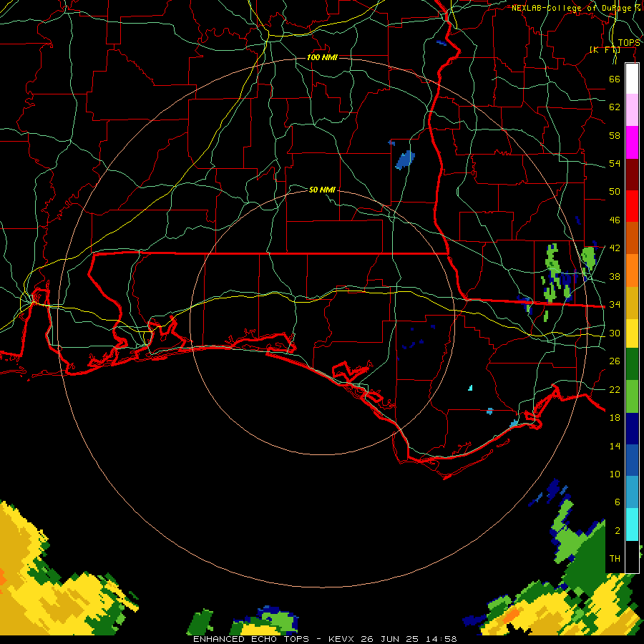Click the medium blue legend swatch near 10
Viewport: 644px width, 644px height.
tap(632, 460)
